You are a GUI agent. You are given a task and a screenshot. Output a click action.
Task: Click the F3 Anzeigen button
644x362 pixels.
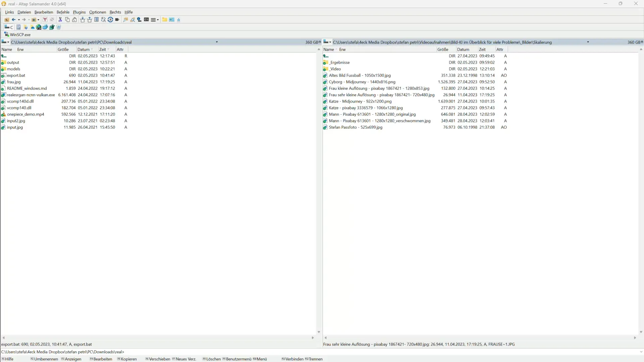(x=71, y=359)
